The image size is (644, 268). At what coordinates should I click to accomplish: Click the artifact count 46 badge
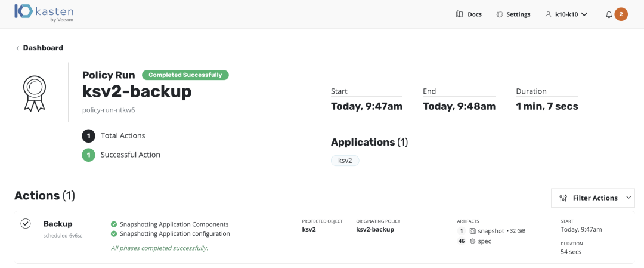coord(462,241)
